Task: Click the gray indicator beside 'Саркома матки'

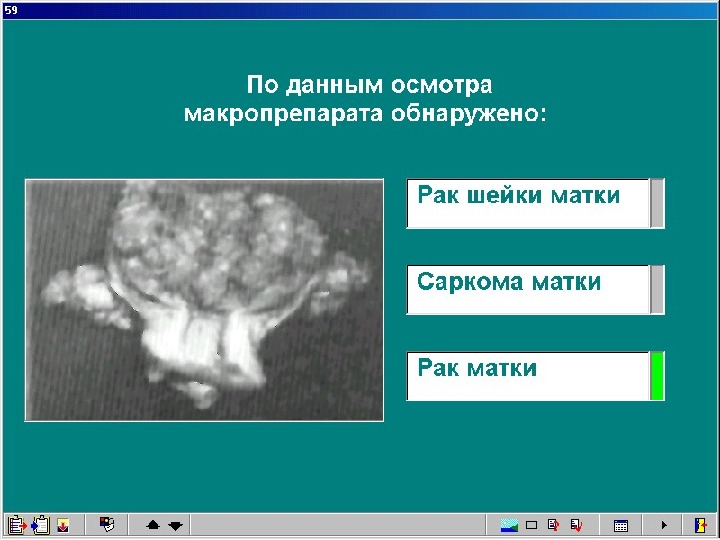Action: [x=657, y=290]
